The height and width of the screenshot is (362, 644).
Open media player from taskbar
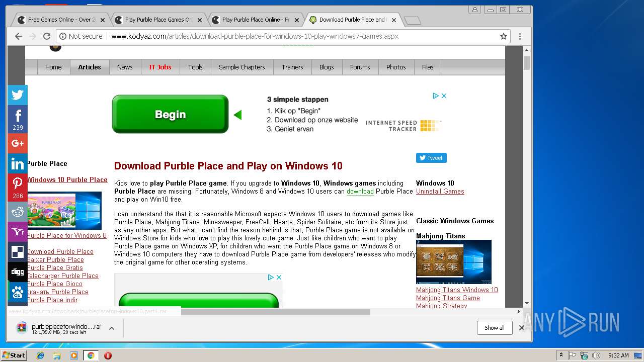pos(74,355)
